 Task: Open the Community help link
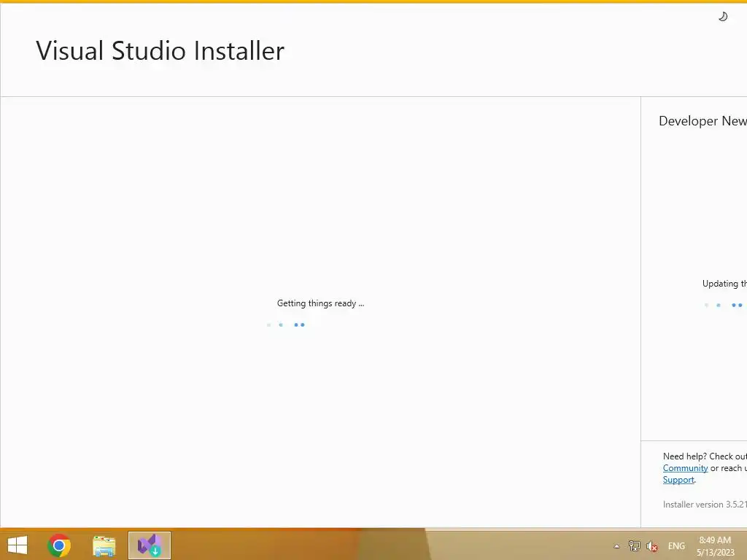[685, 468]
